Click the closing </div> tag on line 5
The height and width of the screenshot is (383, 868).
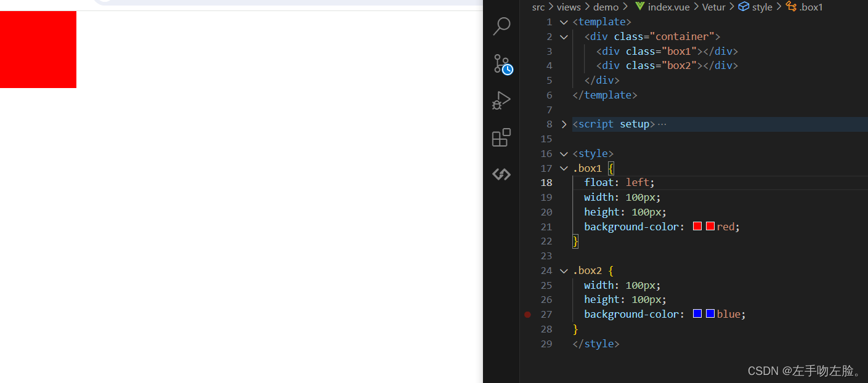[602, 81]
